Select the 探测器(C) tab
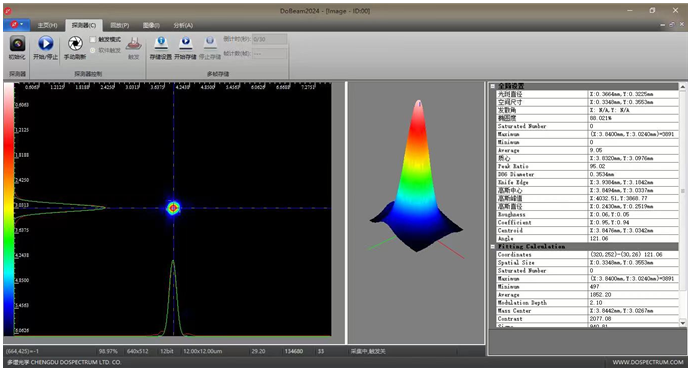693x372 pixels. click(84, 25)
